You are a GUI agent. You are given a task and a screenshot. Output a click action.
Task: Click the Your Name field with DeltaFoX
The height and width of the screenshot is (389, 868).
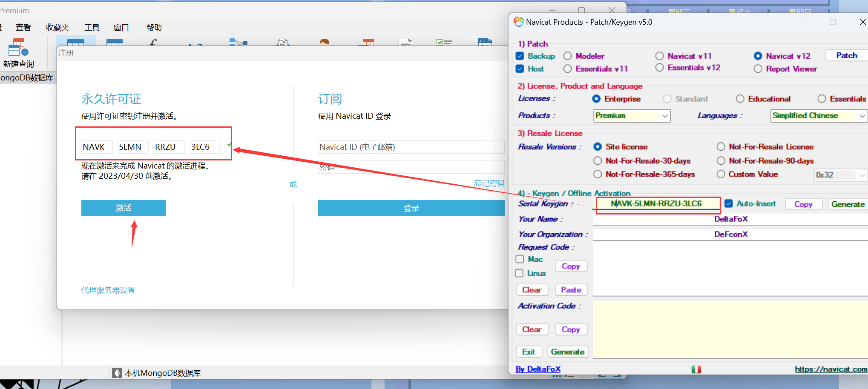point(730,219)
